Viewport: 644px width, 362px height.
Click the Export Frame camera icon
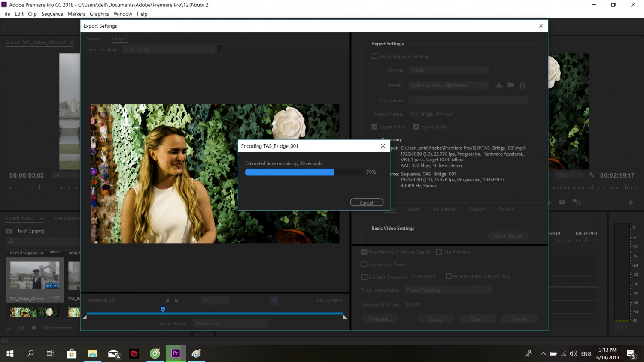[562, 202]
